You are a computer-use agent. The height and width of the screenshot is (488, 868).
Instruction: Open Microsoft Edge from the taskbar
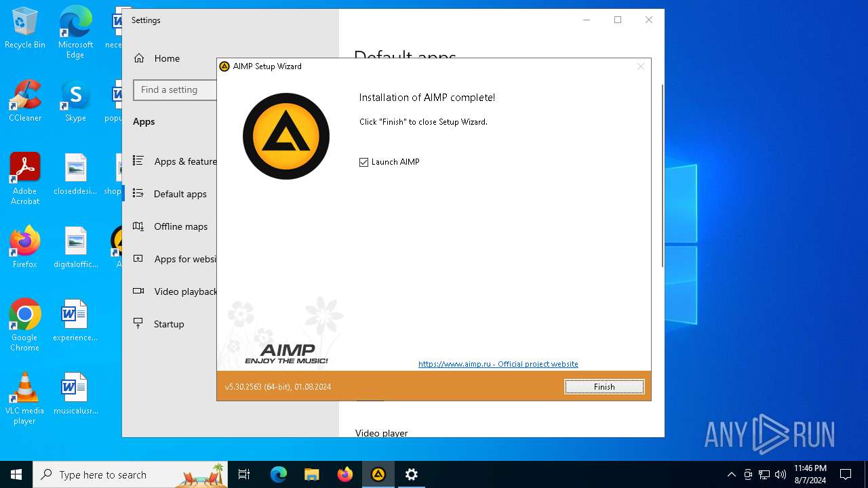tap(279, 474)
